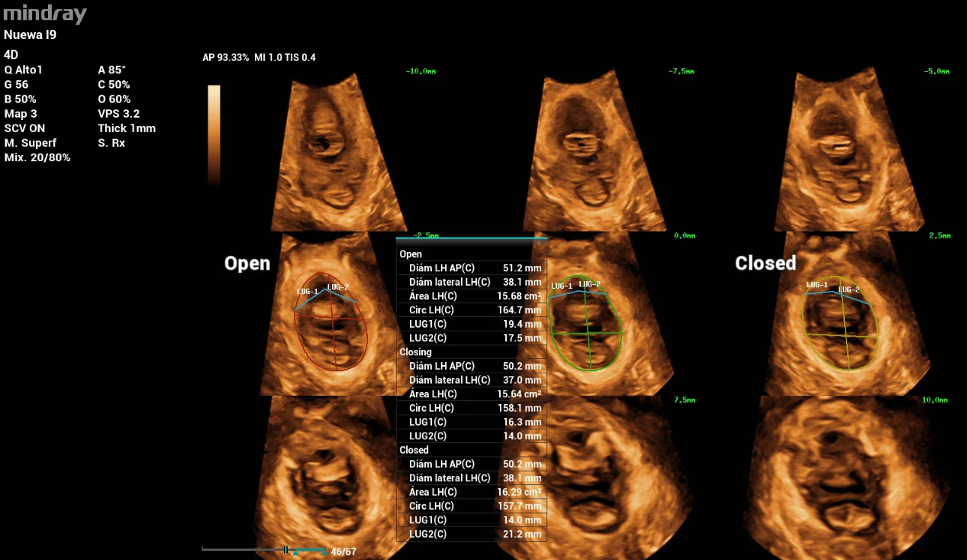Select the Open labeled view
The height and width of the screenshot is (560, 967).
pos(247,263)
